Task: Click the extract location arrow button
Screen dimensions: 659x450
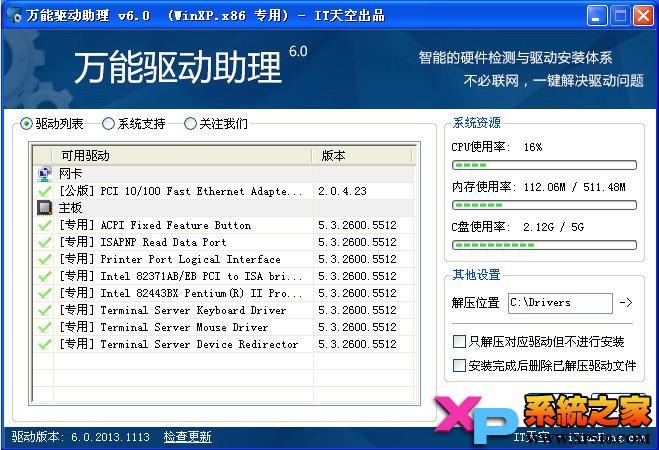Action: pos(626,302)
